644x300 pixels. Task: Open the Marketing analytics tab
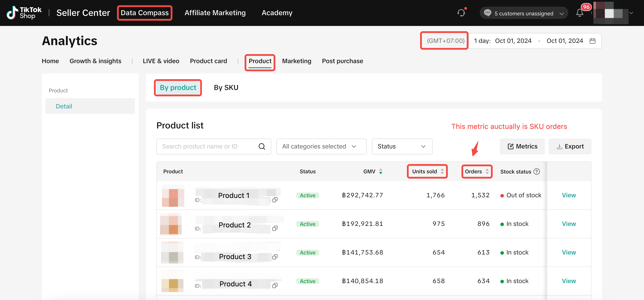tap(296, 61)
